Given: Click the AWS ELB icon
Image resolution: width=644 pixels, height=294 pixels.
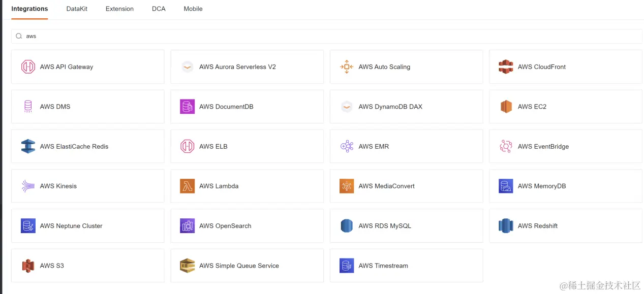Looking at the screenshot, I should [x=188, y=146].
